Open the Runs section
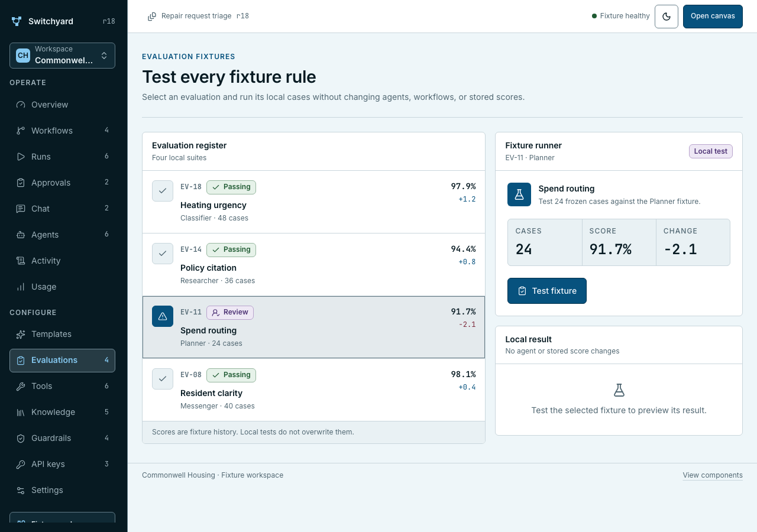This screenshot has width=757, height=532. [x=62, y=157]
